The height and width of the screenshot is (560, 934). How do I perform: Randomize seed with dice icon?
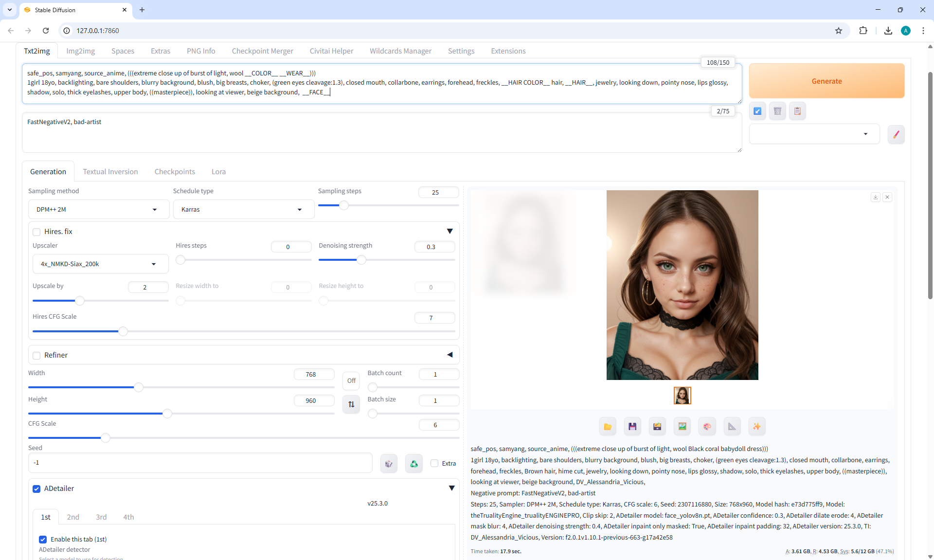coord(389,464)
